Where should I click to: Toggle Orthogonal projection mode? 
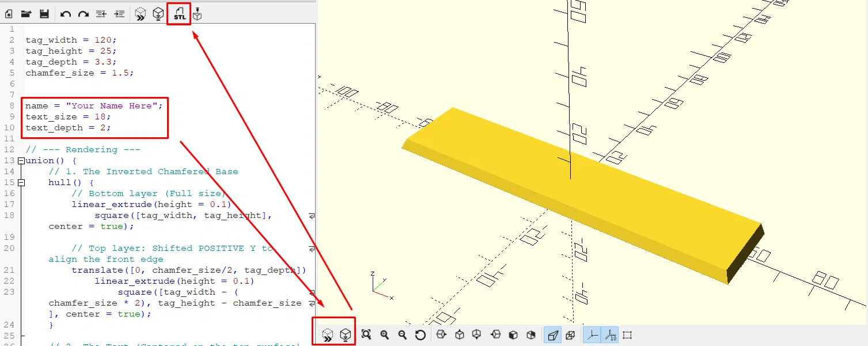[570, 335]
